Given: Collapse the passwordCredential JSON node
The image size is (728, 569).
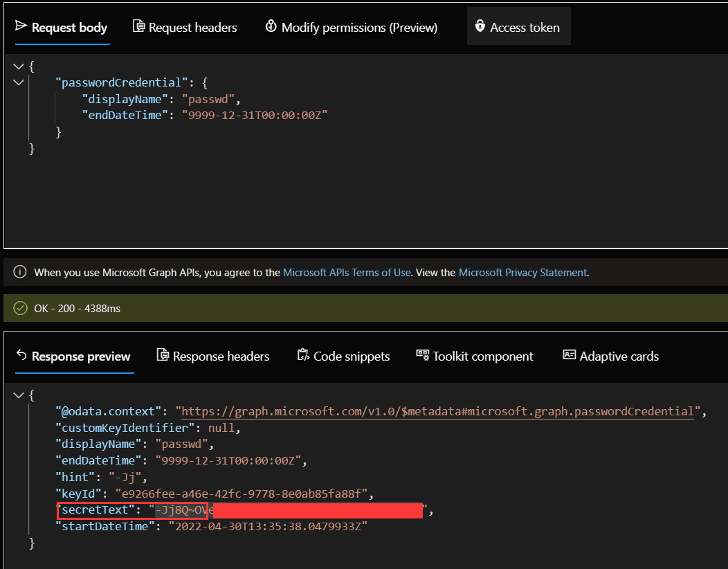Looking at the screenshot, I should (x=19, y=82).
